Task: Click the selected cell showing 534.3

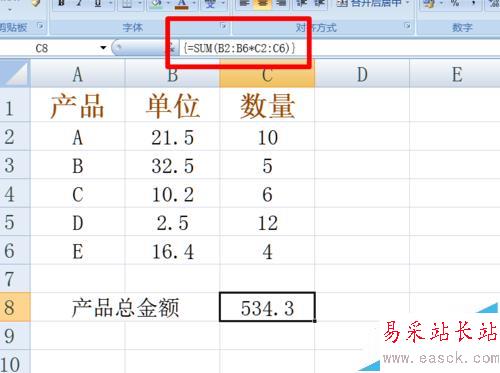Action: (267, 307)
